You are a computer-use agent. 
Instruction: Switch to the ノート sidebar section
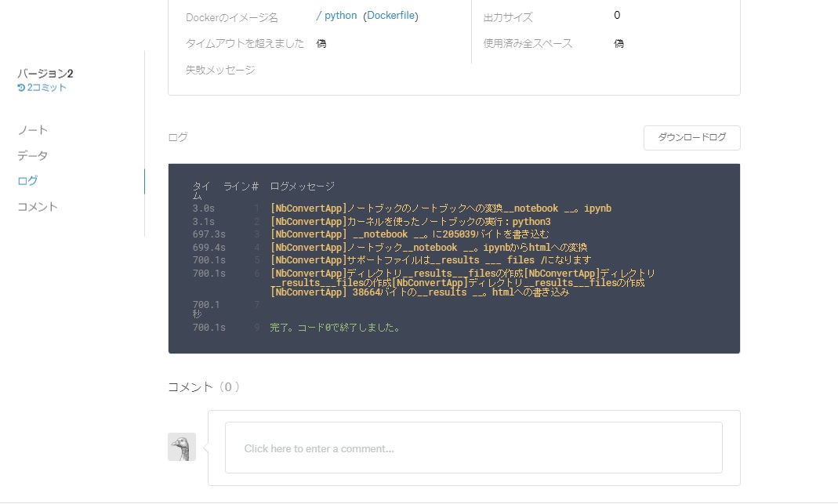point(31,129)
